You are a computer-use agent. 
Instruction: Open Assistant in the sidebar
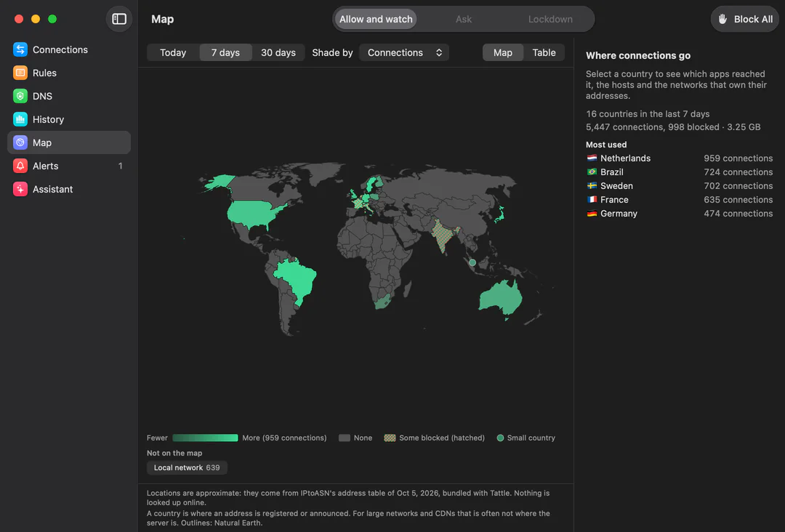tap(69, 189)
